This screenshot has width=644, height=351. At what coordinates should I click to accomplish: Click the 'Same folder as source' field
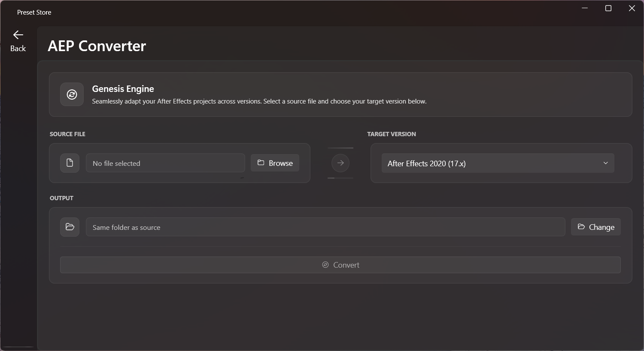click(x=325, y=227)
